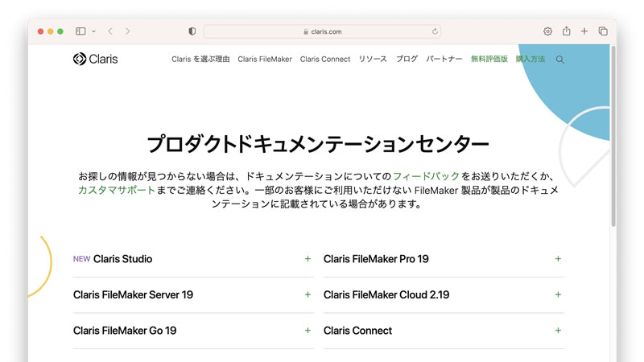Minimize the Safari window using yellow button
This screenshot has width=644, height=362.
[50, 31]
